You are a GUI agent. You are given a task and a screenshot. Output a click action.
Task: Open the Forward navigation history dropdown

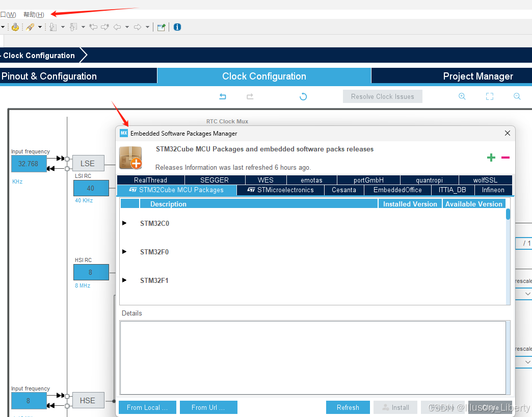tap(148, 27)
